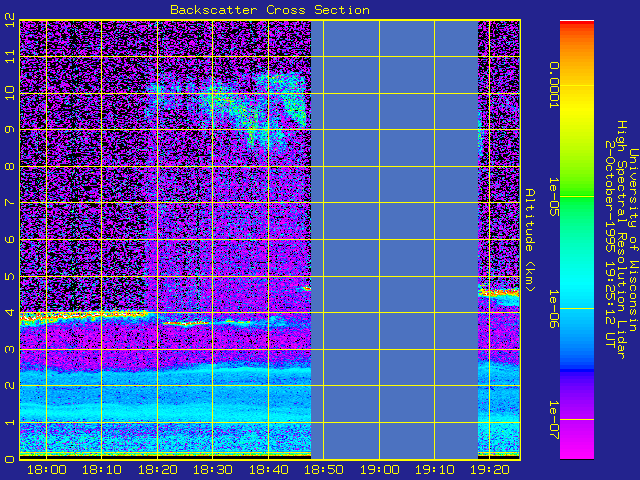This screenshot has width=640, height=480.
Task: Click the 18:40 time axis label
Action: click(x=269, y=470)
